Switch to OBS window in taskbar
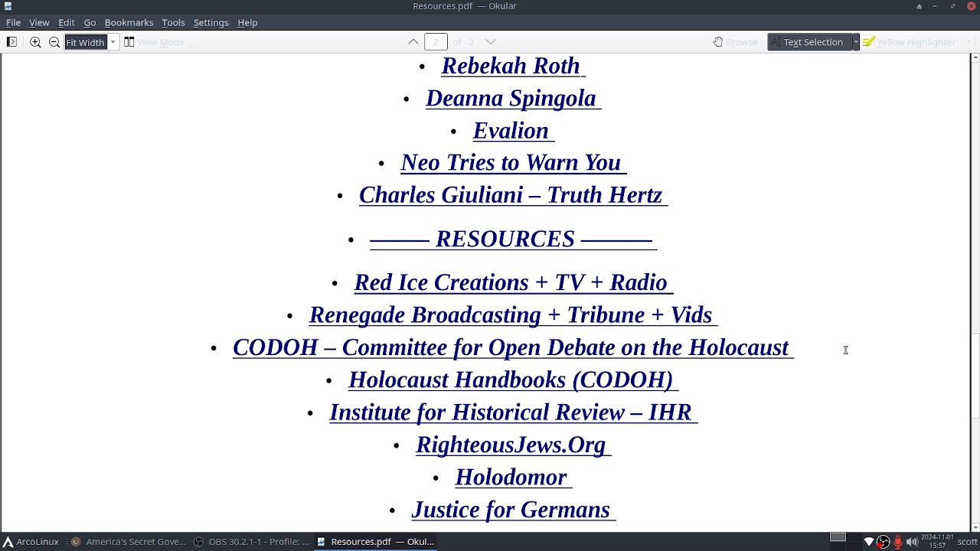 [x=251, y=542]
